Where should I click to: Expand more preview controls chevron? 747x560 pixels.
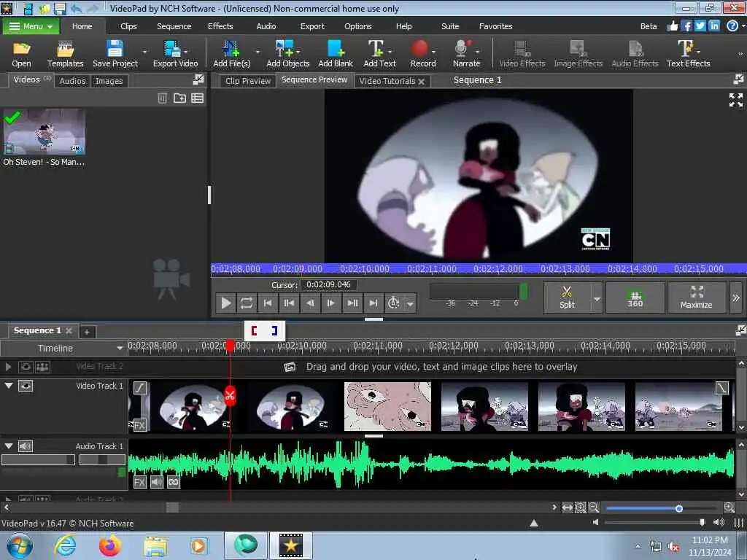(736, 298)
